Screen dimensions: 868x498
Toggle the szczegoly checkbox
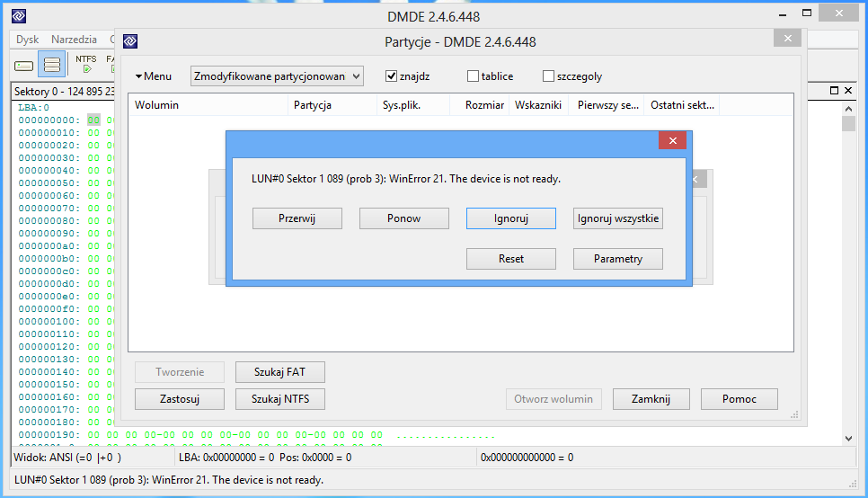pyautogui.click(x=549, y=76)
